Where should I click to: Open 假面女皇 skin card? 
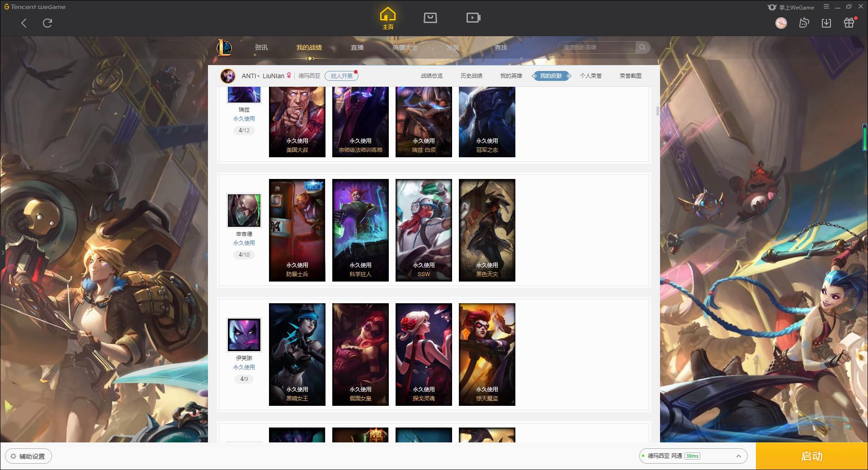(x=360, y=354)
